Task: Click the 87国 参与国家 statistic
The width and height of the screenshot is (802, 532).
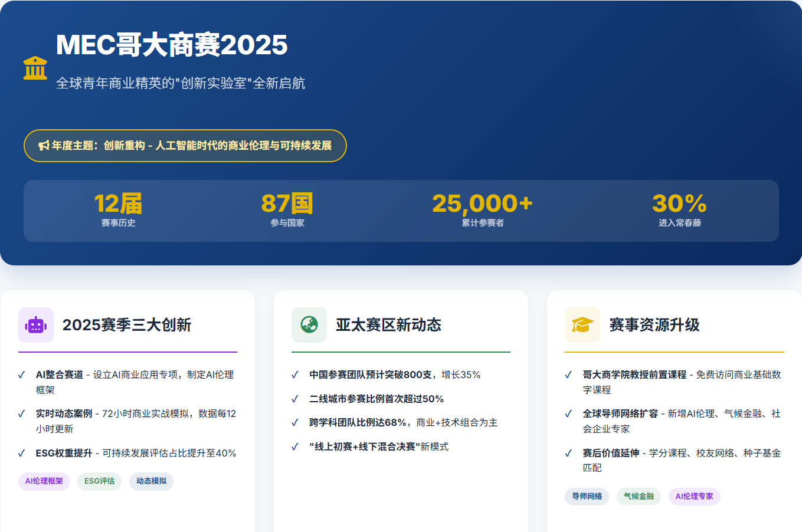Action: pos(287,211)
